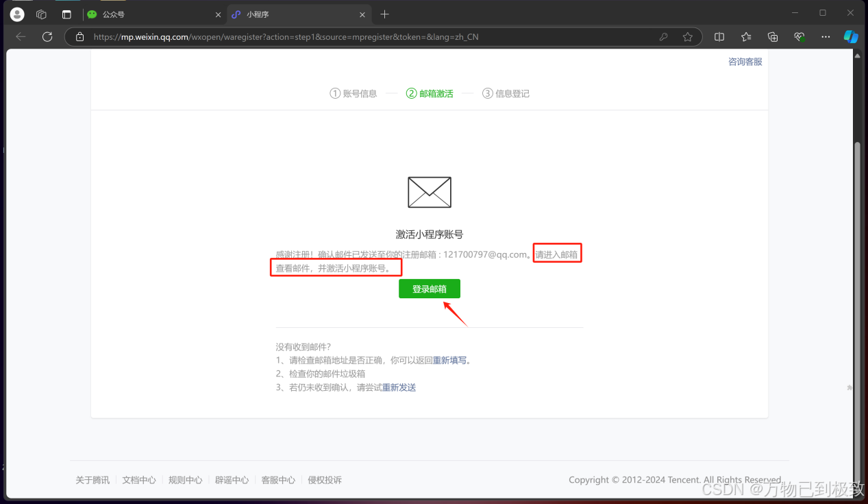Switch to the 公众号 tab
This screenshot has width=868, height=504.
(153, 14)
